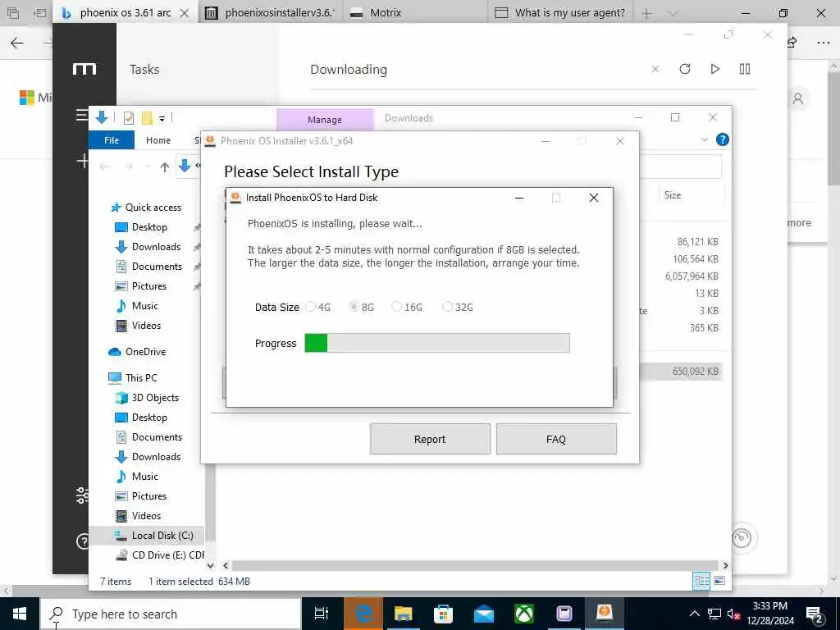Open File Explorer help blue question icon
This screenshot has width=840, height=630.
pos(722,139)
